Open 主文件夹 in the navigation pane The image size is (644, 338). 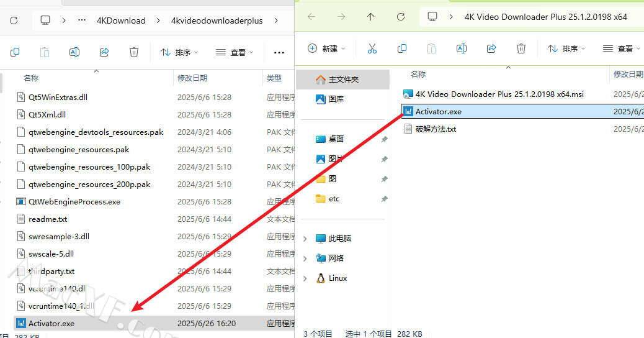[343, 80]
